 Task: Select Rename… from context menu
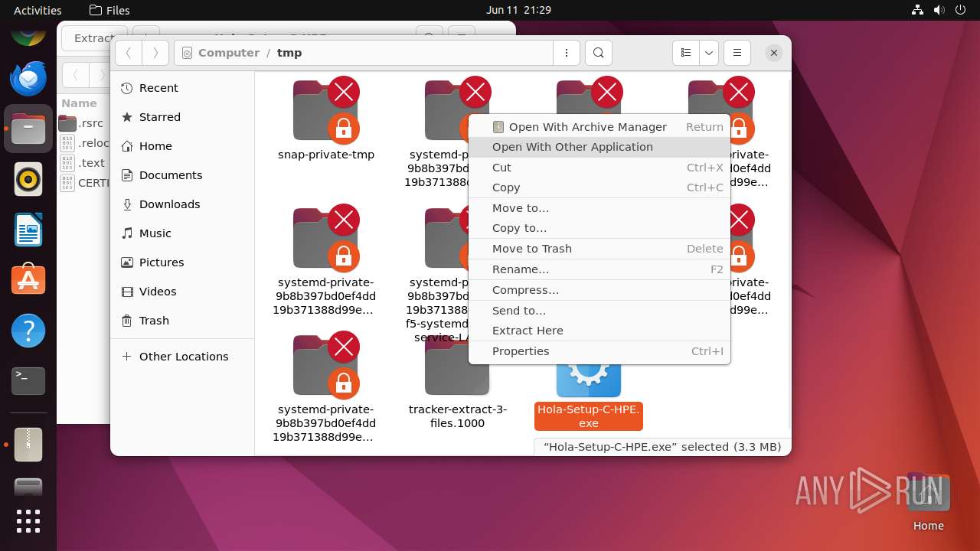point(599,269)
